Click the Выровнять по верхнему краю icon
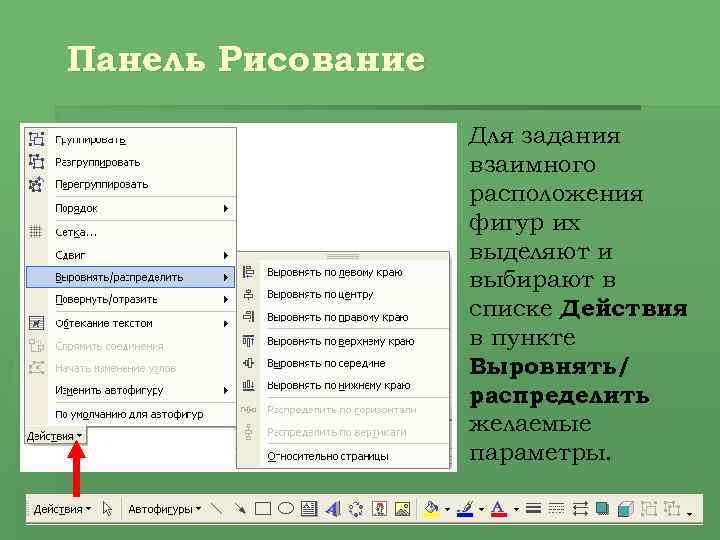720x540 pixels. [248, 341]
